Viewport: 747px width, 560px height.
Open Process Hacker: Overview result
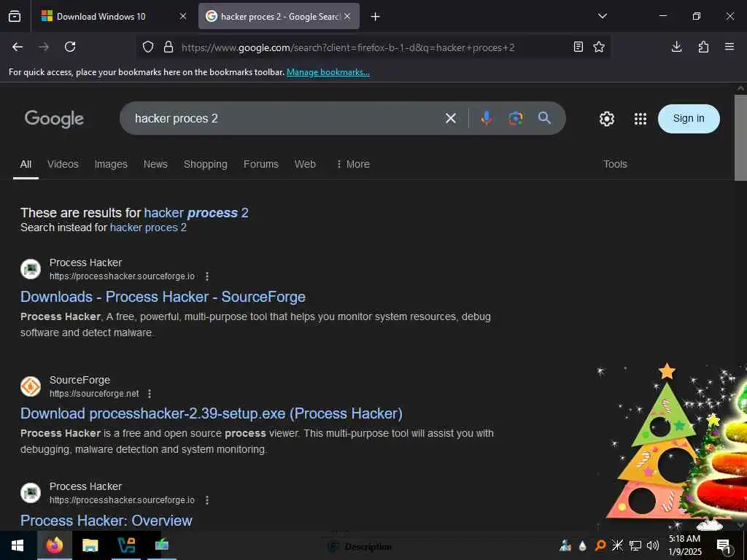click(107, 521)
